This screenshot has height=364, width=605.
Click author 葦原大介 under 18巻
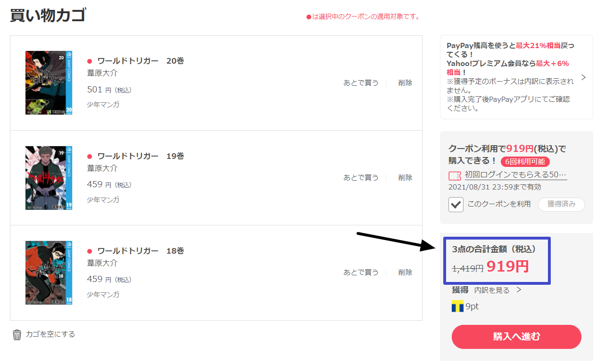coord(102,263)
